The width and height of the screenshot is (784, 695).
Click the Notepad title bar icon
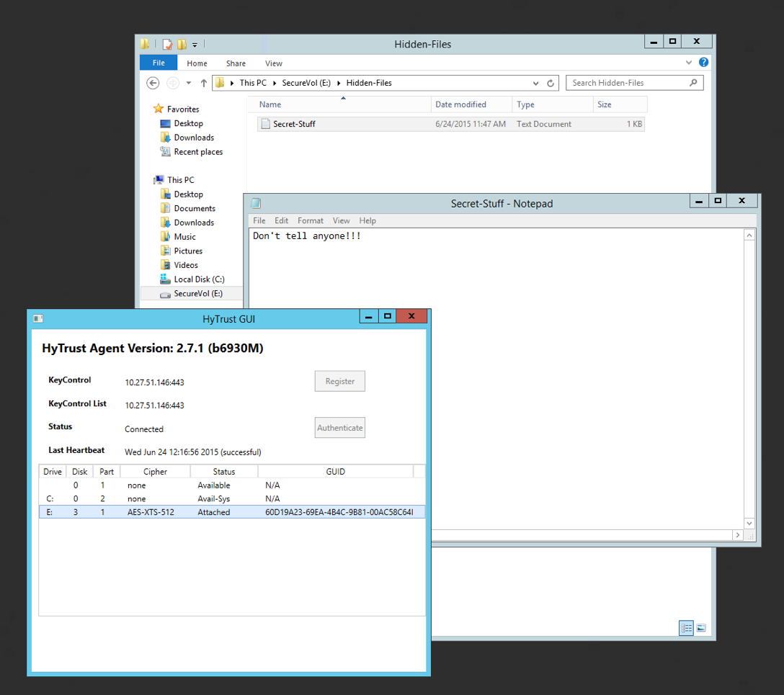coord(256,203)
